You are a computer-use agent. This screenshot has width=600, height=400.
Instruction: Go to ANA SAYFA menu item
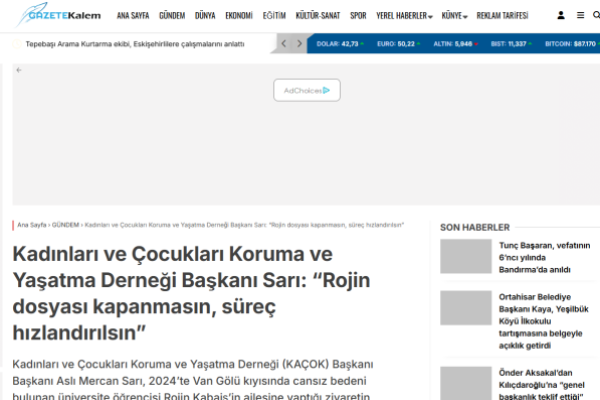133,16
